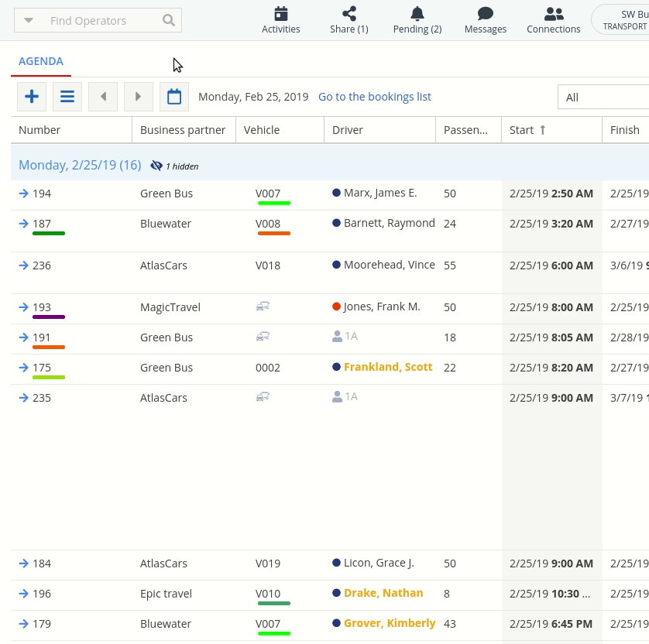Open booking 236 via its arrow
This screenshot has width=649, height=644.
(x=23, y=265)
